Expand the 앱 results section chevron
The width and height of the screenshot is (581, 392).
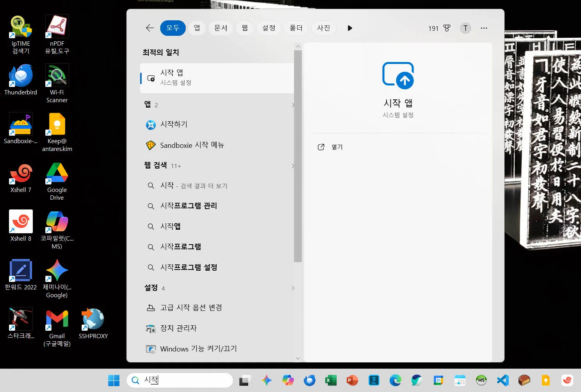coord(293,105)
